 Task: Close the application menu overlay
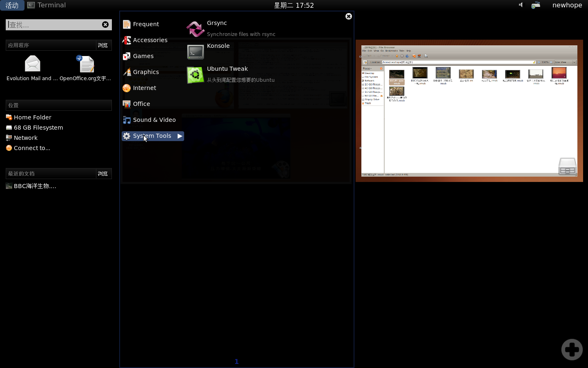click(x=349, y=16)
